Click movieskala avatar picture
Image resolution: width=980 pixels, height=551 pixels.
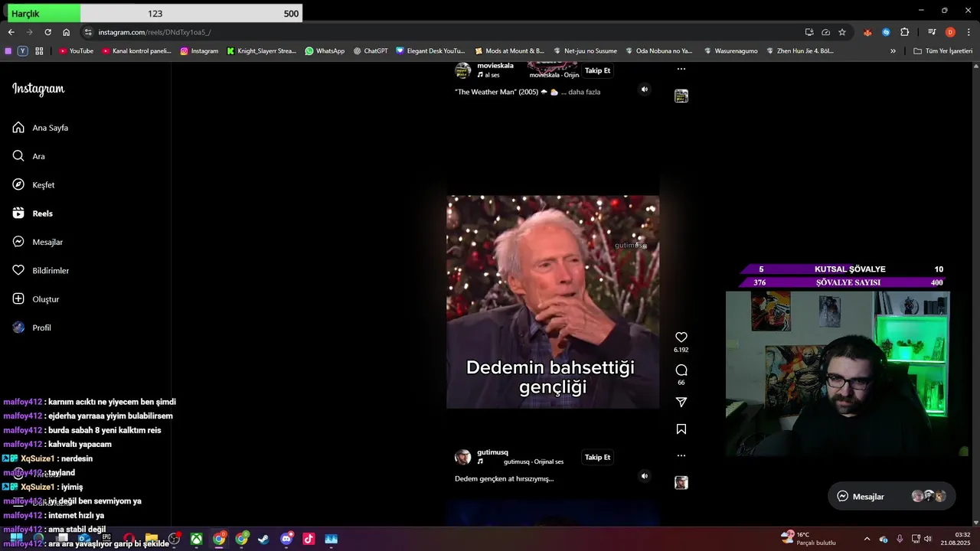click(x=463, y=70)
